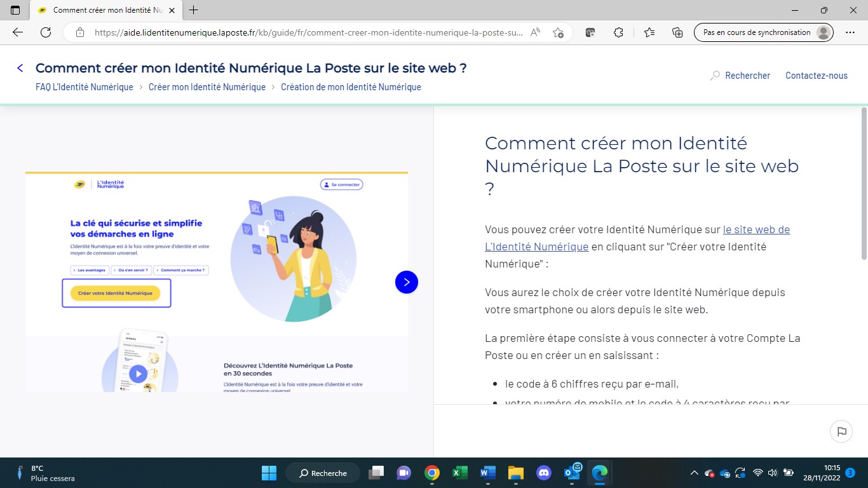Open the notification center badge

[850, 473]
